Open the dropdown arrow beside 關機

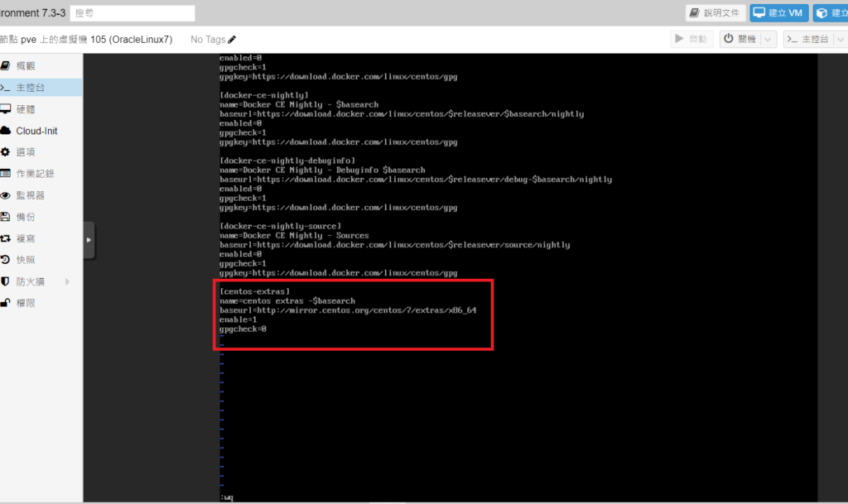coord(768,39)
